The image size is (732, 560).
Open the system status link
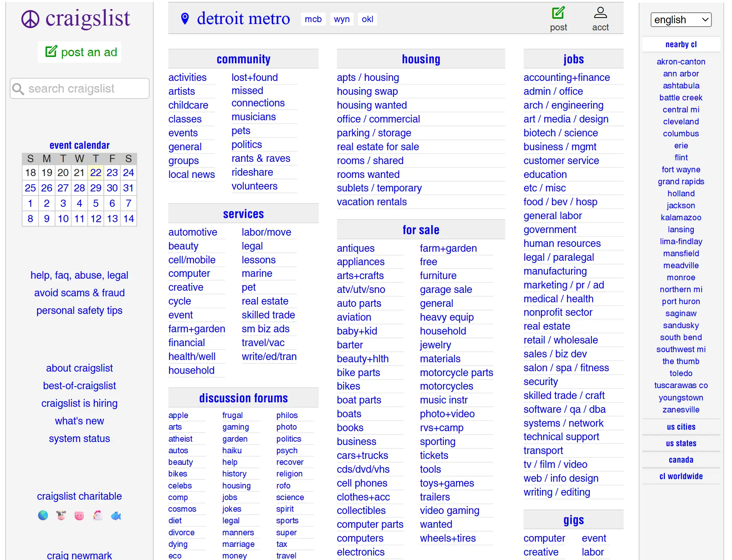click(79, 438)
